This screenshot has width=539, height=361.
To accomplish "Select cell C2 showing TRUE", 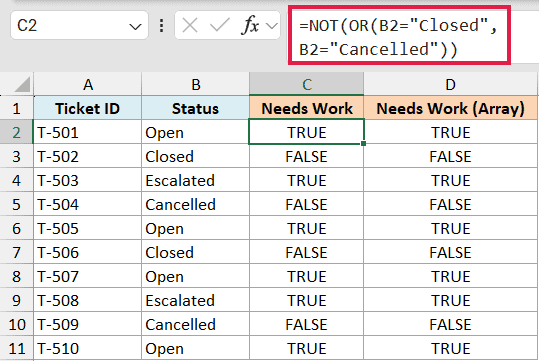I will pos(307,132).
